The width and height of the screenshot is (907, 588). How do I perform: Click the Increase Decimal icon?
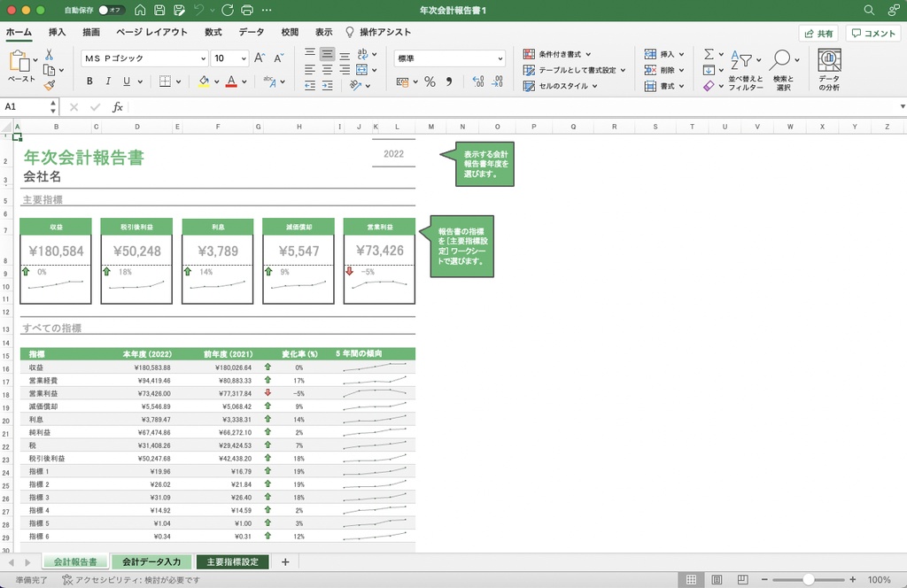tap(478, 82)
